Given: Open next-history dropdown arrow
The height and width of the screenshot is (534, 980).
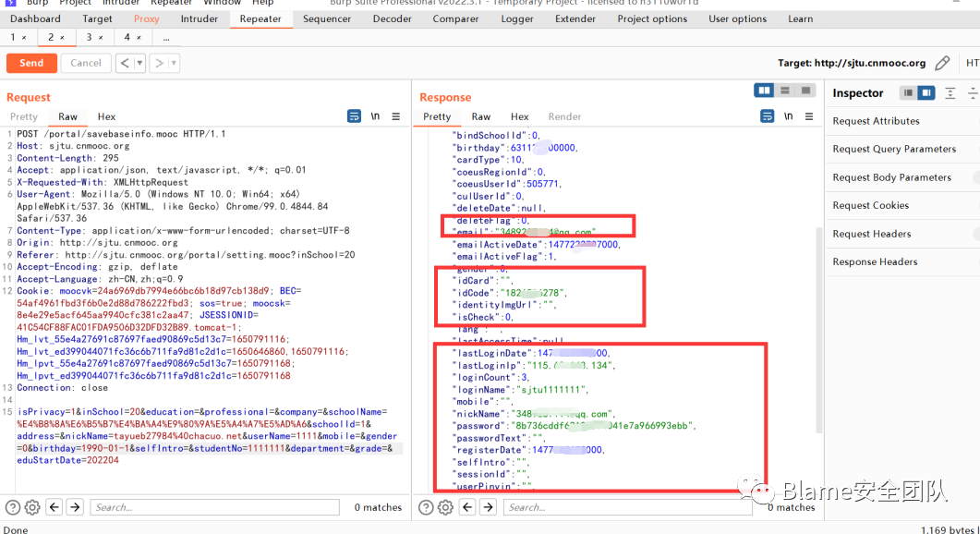Looking at the screenshot, I should click(174, 63).
